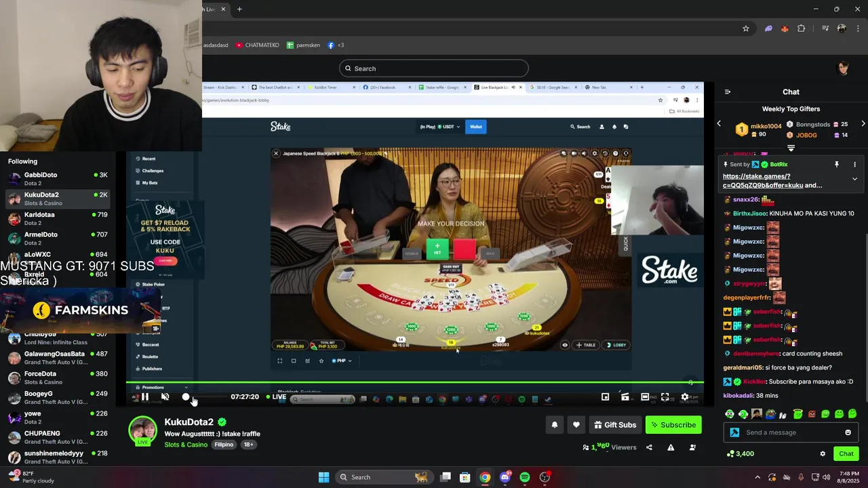
Task: Jump to LIVE in the player
Action: coord(276,396)
